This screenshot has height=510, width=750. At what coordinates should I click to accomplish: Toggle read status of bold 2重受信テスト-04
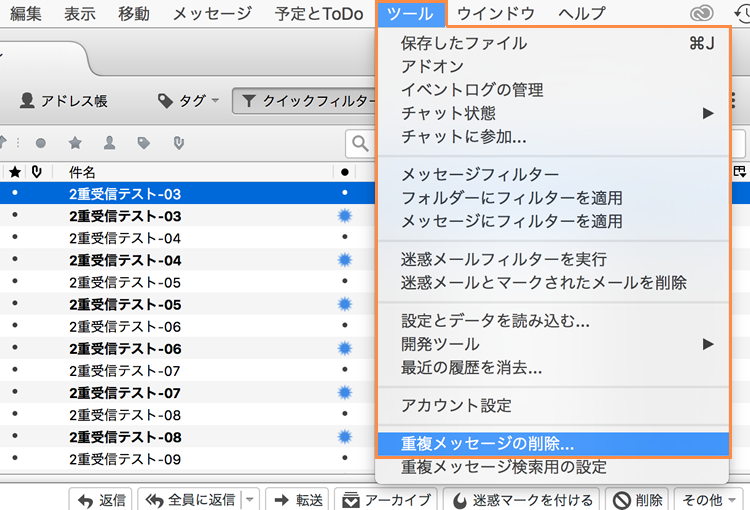point(344,260)
